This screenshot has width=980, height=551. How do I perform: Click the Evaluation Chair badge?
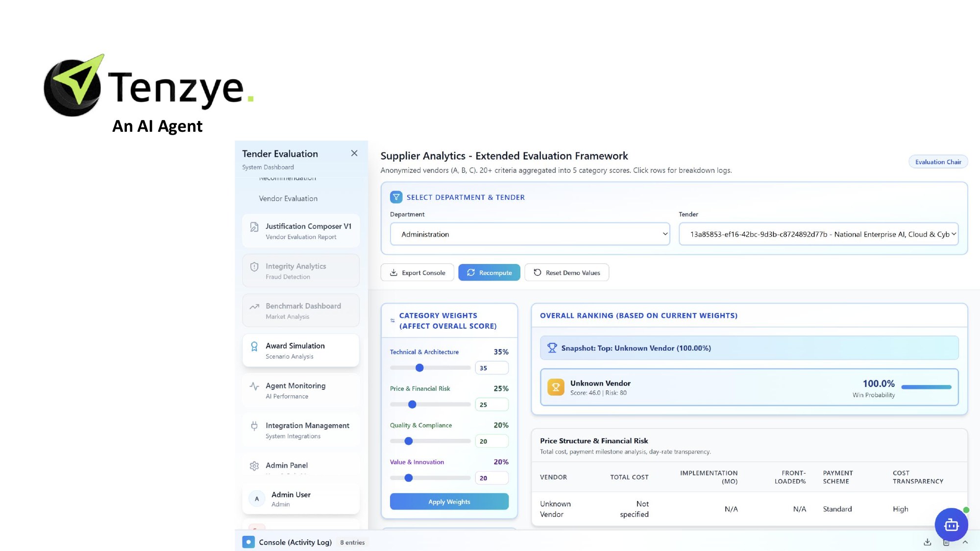tap(938, 162)
